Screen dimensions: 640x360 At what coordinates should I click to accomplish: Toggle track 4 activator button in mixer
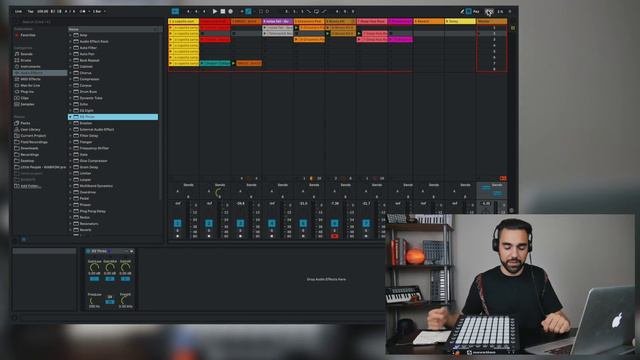pyautogui.click(x=272, y=223)
